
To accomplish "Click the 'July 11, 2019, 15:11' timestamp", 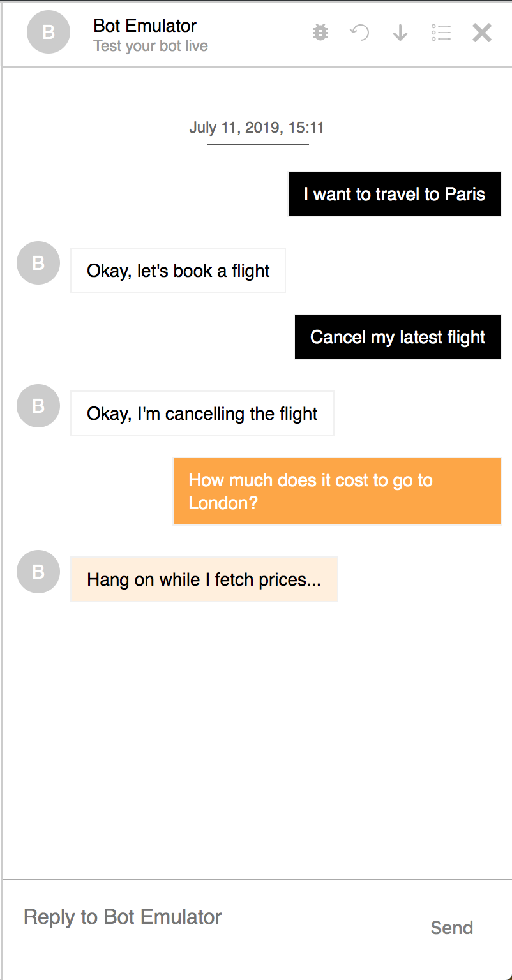I will coord(257,128).
